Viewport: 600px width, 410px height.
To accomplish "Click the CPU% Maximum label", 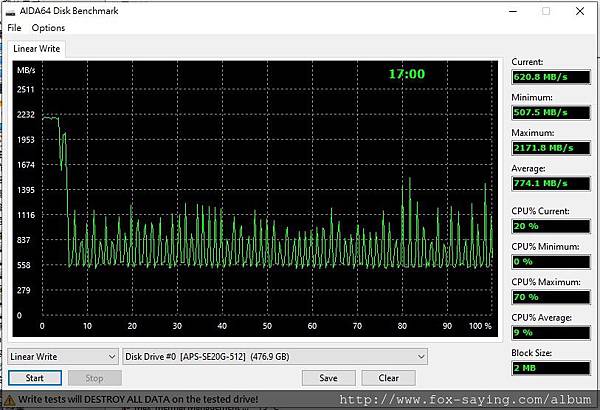I will coord(546,282).
